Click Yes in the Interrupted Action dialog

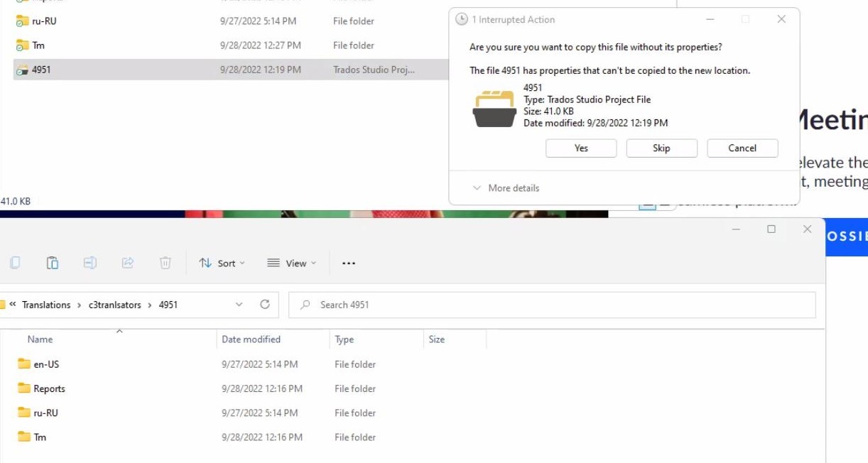point(581,148)
